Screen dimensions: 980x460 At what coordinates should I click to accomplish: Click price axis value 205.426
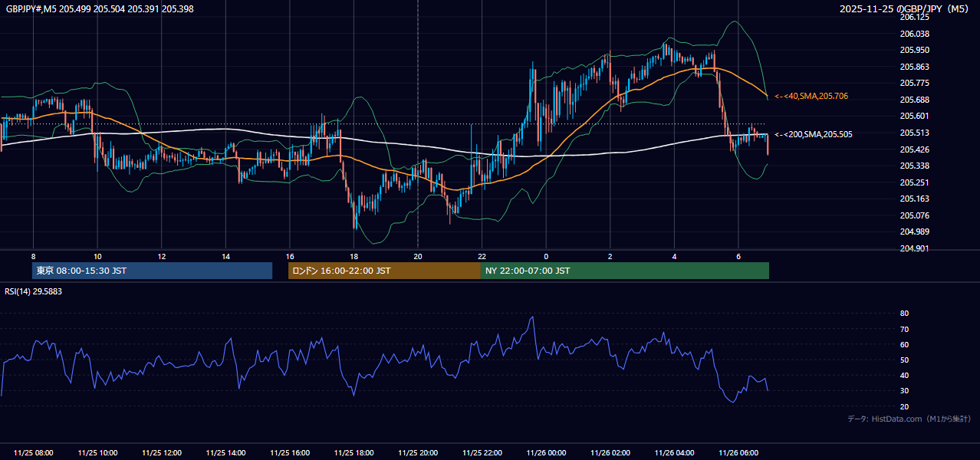tap(914, 149)
